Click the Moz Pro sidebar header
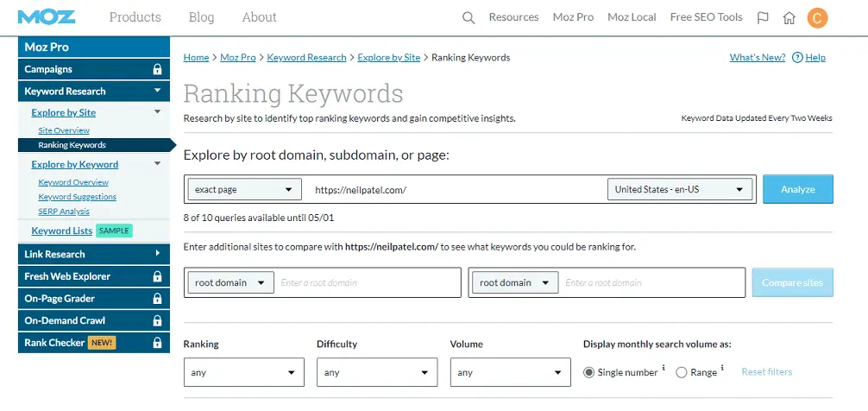Image resolution: width=868 pixels, height=411 pixels. [x=94, y=47]
